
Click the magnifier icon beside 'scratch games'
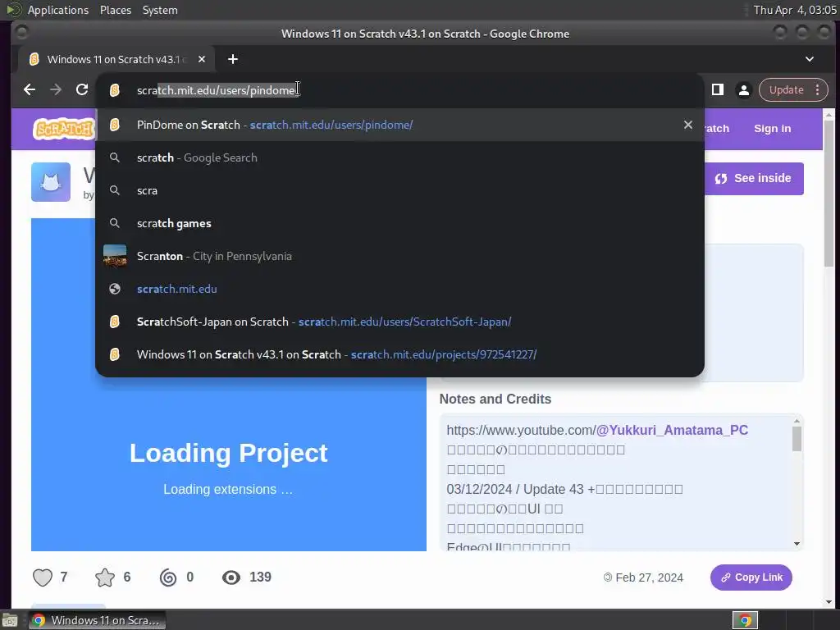pyautogui.click(x=115, y=223)
